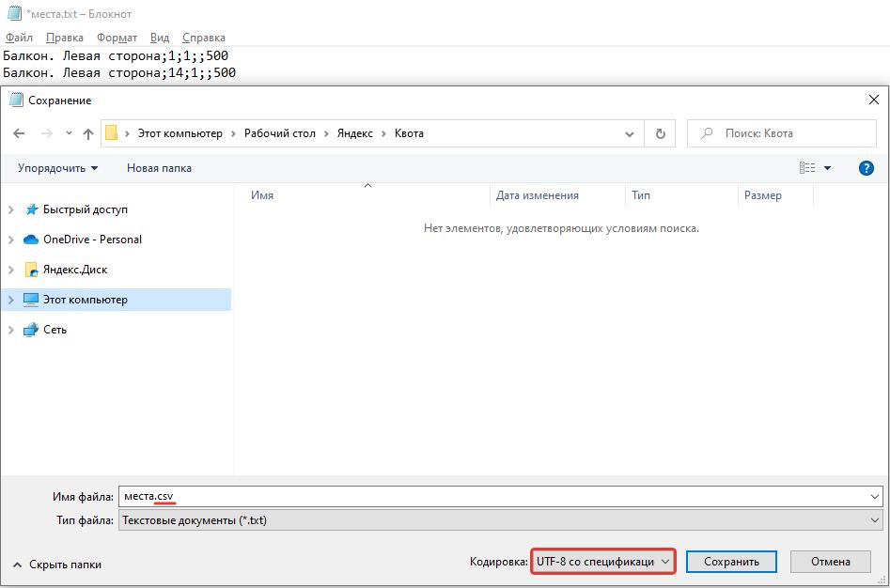The image size is (890, 588).
Task: Create a folder with Новая папка
Action: pos(159,168)
